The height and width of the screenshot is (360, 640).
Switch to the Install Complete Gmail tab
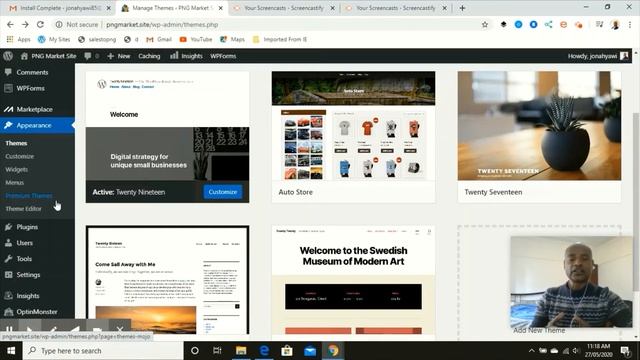[x=60, y=8]
